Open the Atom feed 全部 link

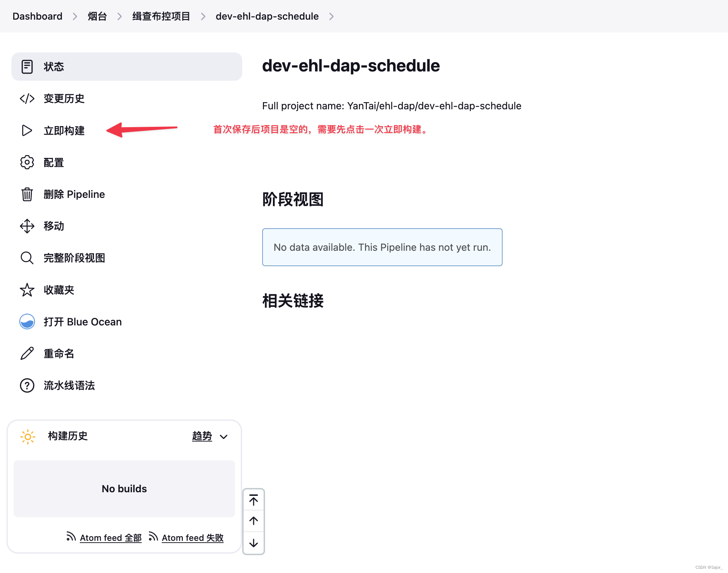tap(110, 538)
